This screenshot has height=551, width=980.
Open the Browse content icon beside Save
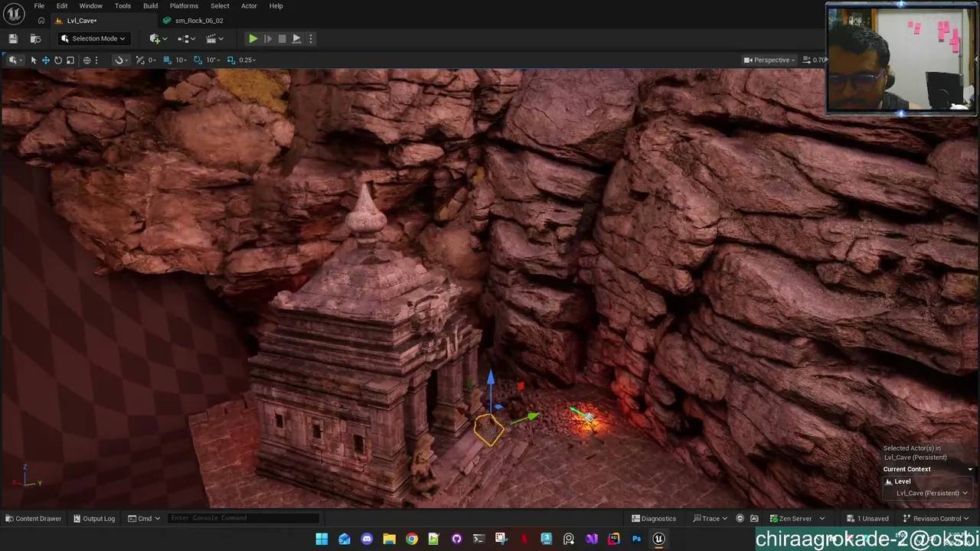point(35,38)
